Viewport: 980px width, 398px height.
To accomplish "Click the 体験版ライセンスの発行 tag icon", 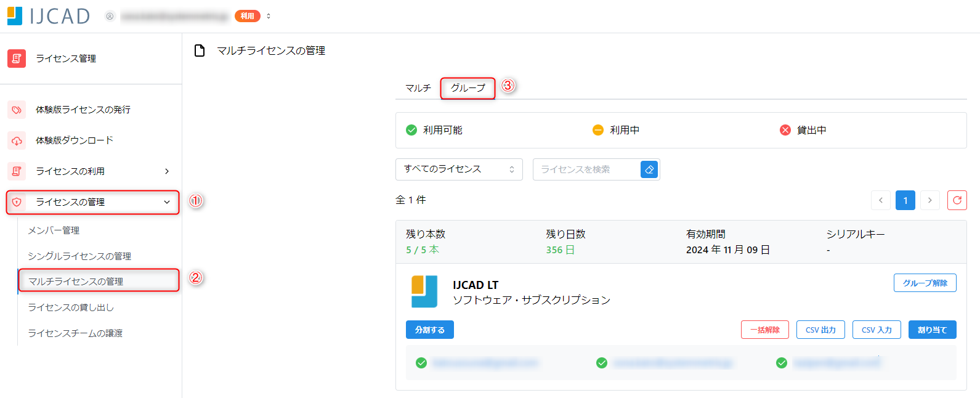I will coord(17,110).
